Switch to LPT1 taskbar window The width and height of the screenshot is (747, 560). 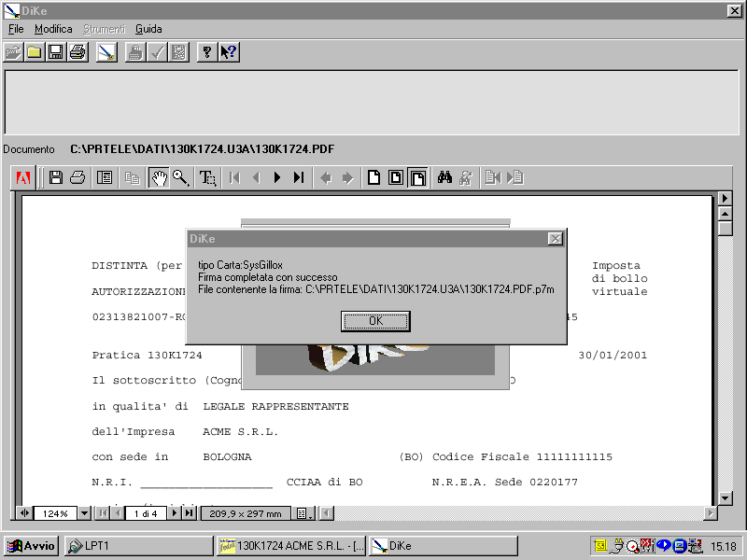point(138,546)
